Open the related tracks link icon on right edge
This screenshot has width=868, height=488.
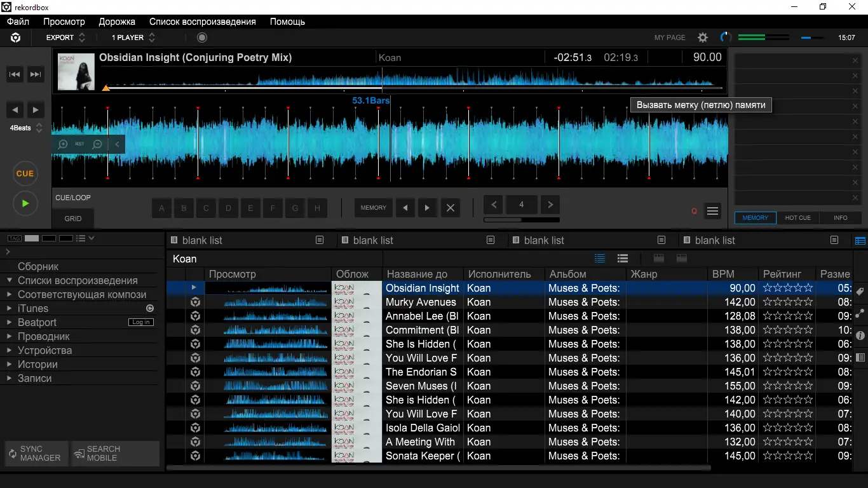861,314
